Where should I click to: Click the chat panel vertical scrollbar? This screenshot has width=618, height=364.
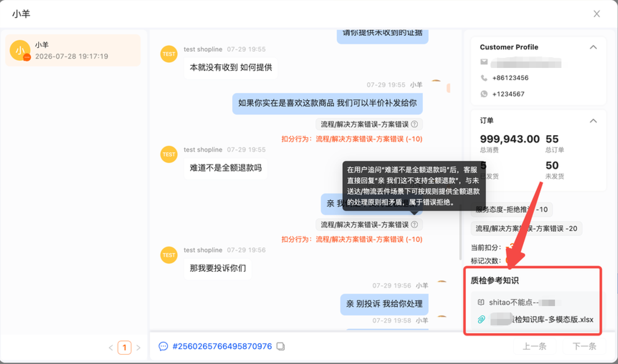click(x=460, y=232)
